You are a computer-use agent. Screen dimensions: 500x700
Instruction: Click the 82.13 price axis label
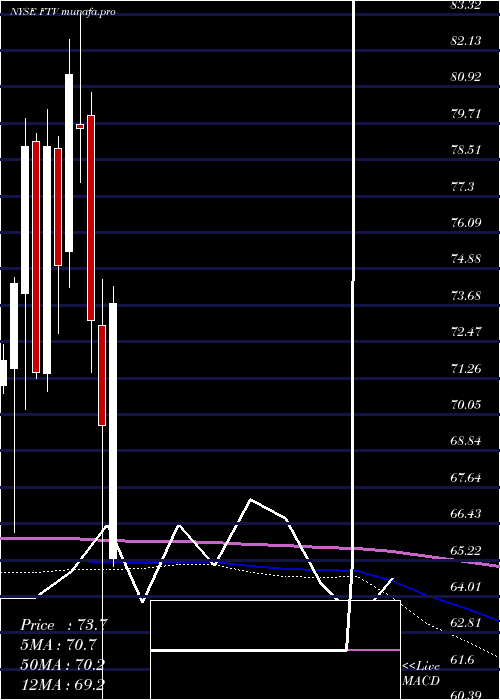pyautogui.click(x=466, y=41)
